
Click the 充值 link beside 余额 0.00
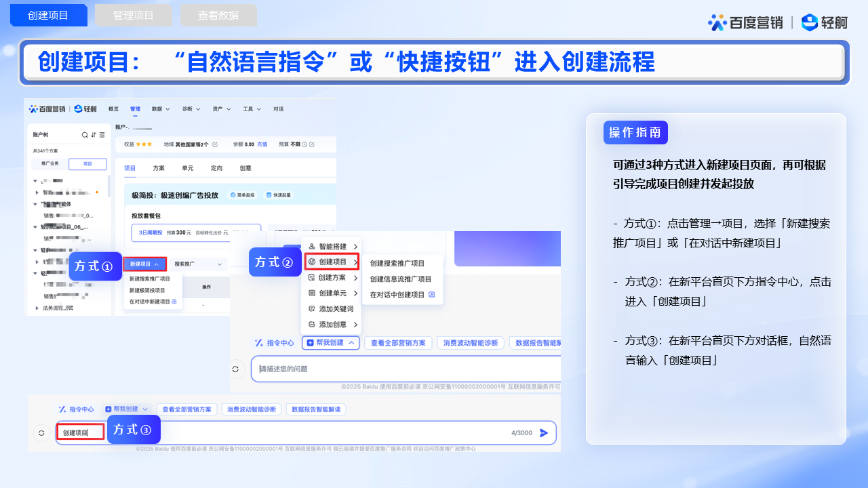[262, 144]
